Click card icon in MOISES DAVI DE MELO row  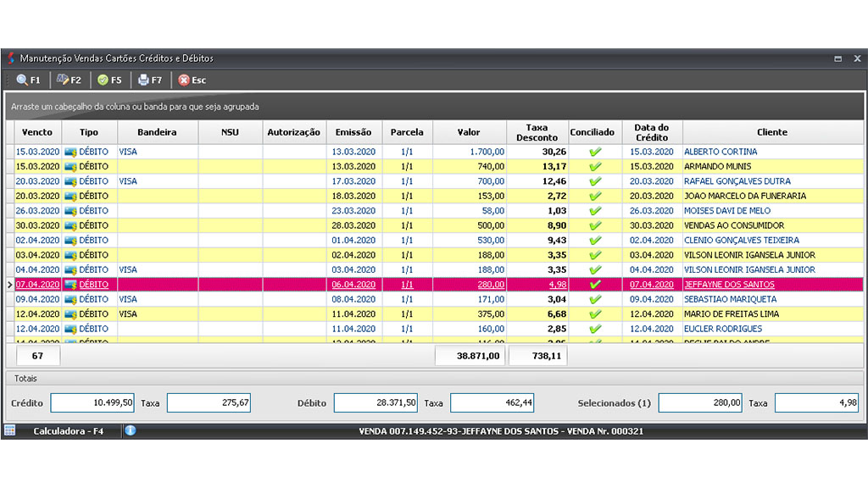pyautogui.click(x=70, y=211)
